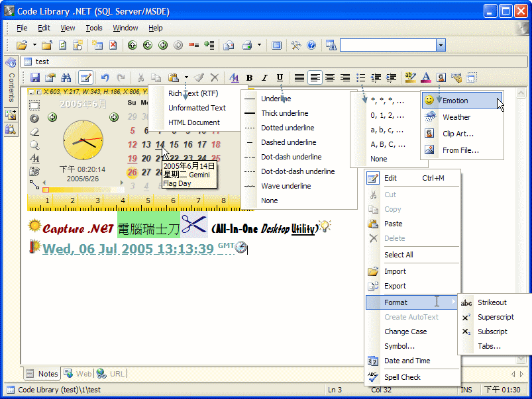Pick the a, b, c list numbering
Viewport: 532px width, 399px height.
coord(387,130)
